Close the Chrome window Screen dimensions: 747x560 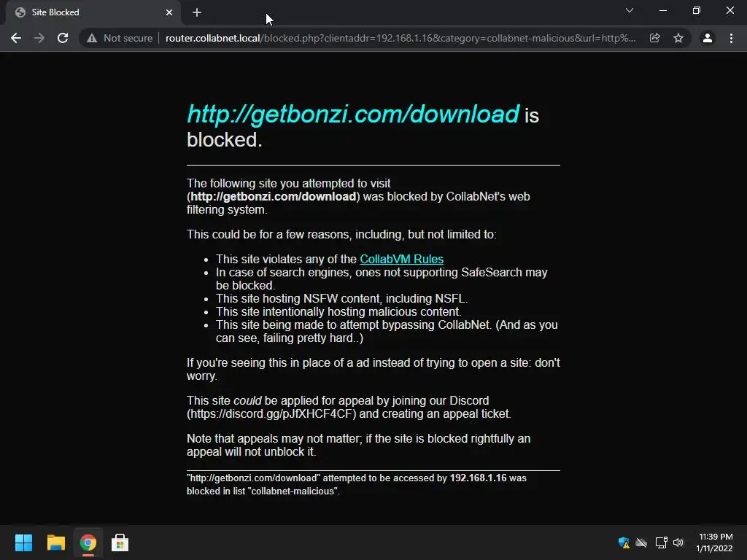729,10
